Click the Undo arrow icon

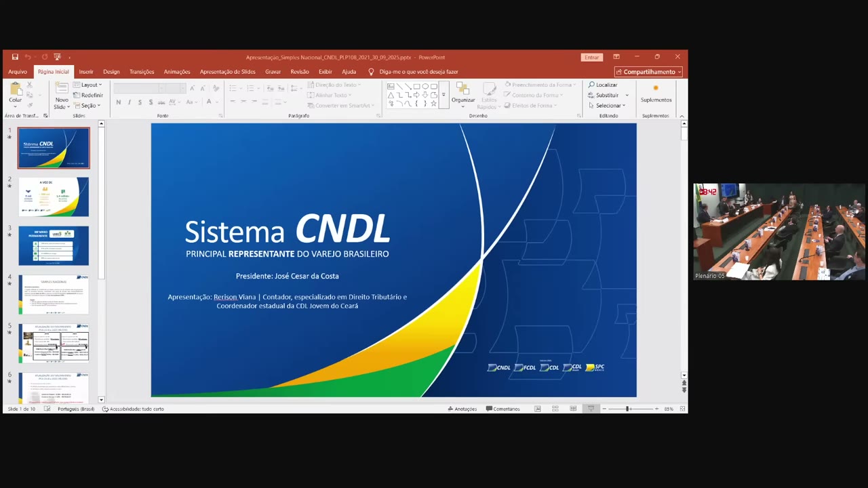pos(28,57)
